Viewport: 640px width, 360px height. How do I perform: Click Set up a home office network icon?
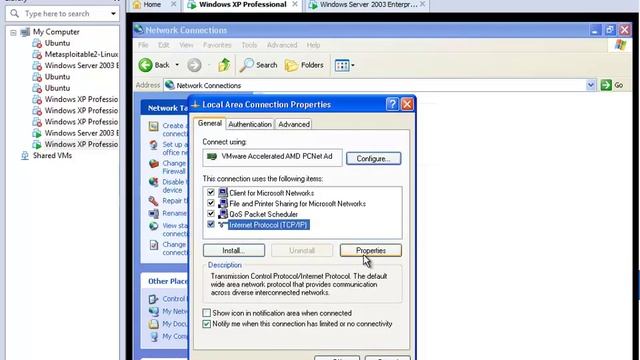pyautogui.click(x=153, y=145)
